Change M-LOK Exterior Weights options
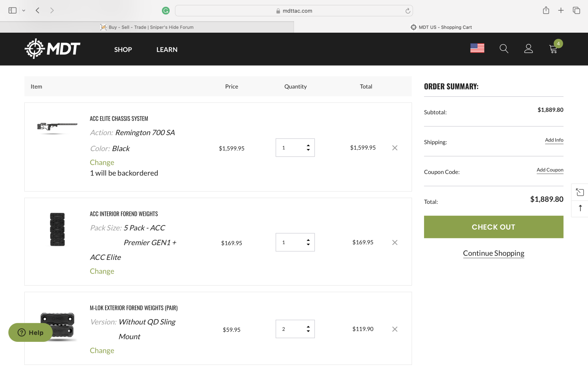The width and height of the screenshot is (588, 368). click(x=102, y=350)
